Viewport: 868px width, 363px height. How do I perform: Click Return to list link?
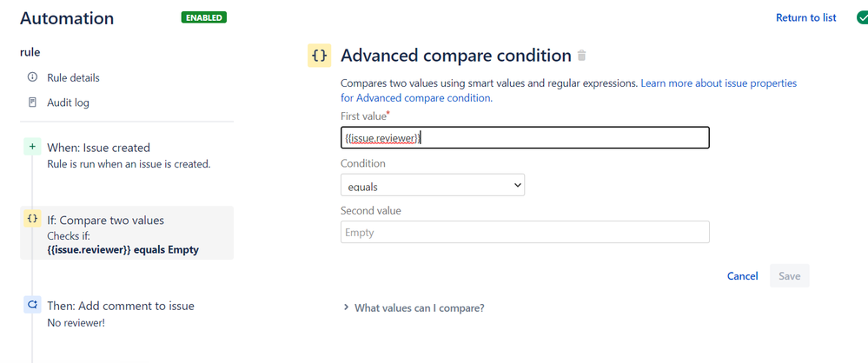806,17
